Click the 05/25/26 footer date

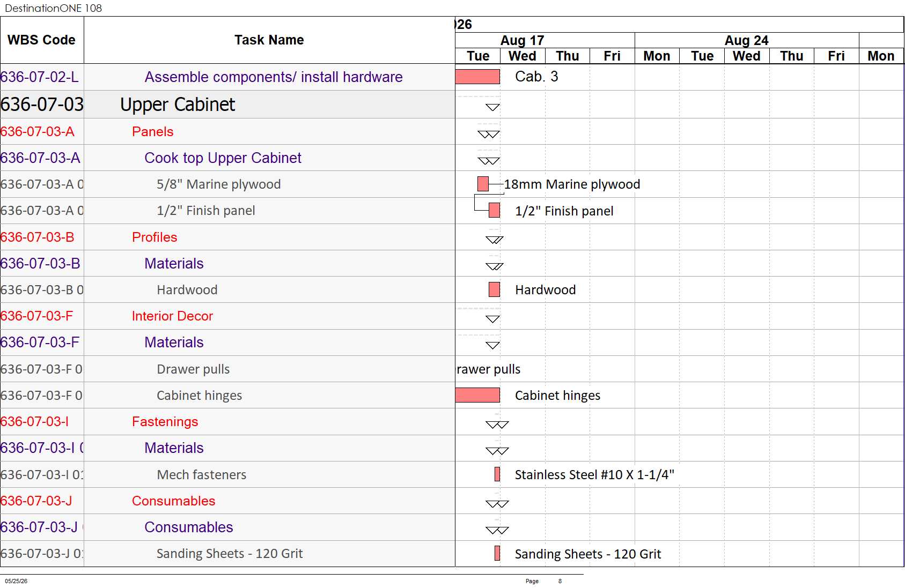[16, 581]
